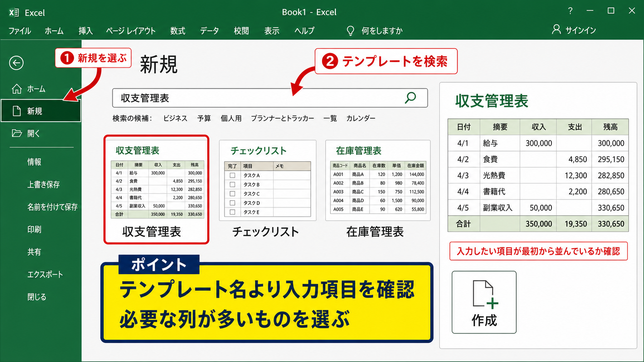The image size is (644, 362).
Task: Click the 作成 button
Action: (484, 302)
